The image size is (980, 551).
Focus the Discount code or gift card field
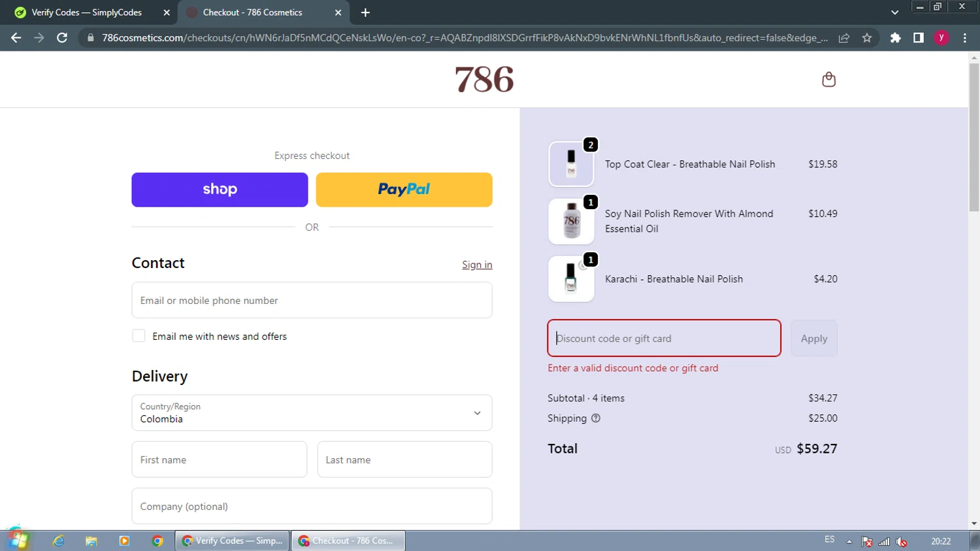point(664,338)
